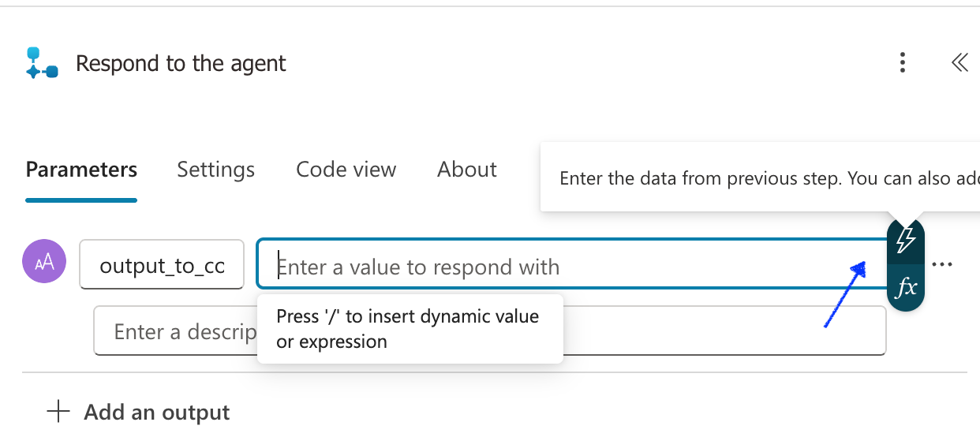Open the Settings tab

pos(215,170)
